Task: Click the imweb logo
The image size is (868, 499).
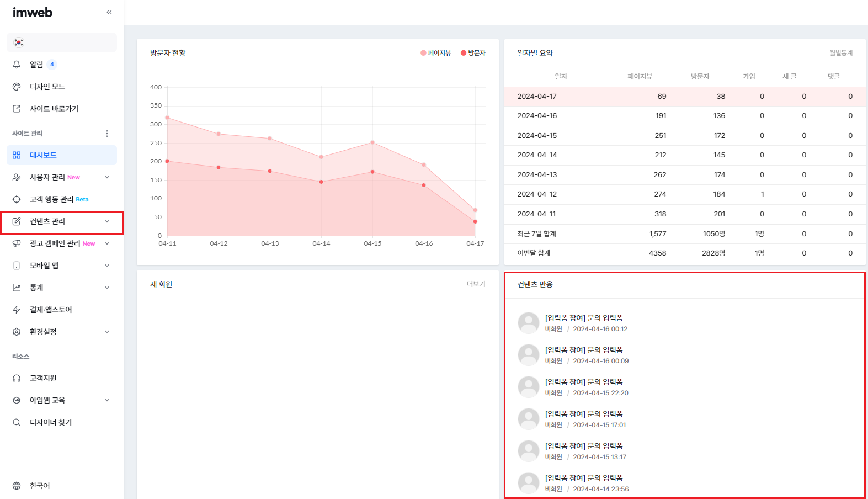Action: (33, 12)
